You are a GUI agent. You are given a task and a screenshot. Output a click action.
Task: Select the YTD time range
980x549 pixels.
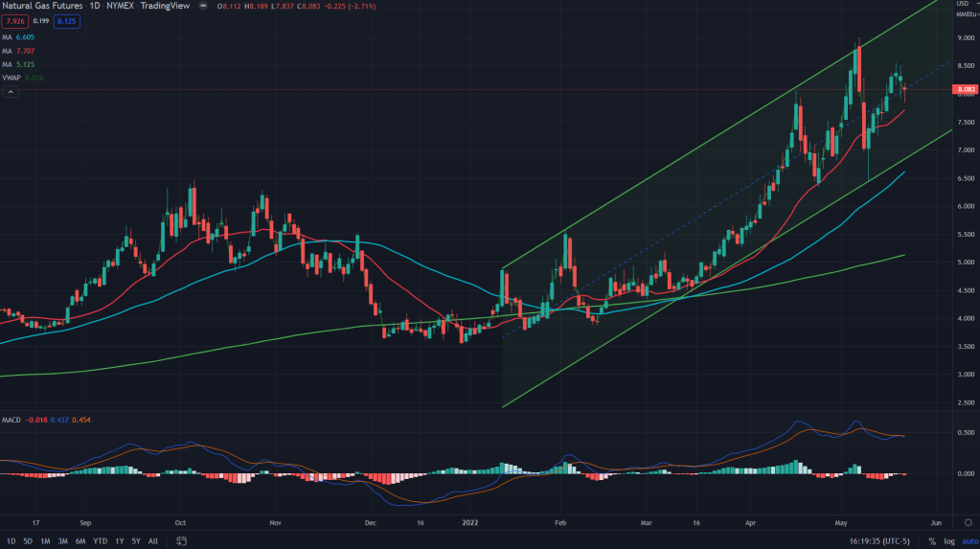(x=100, y=541)
